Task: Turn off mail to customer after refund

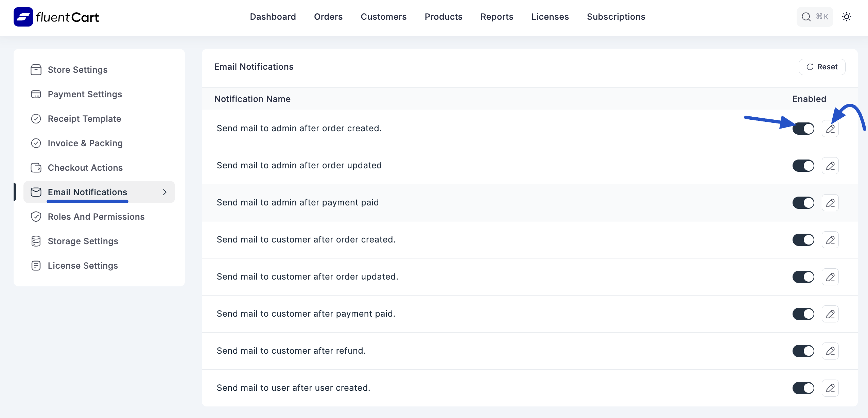Action: 803,351
